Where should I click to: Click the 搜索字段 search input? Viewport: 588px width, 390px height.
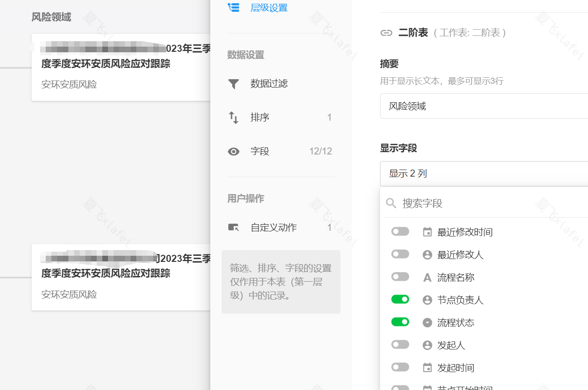(490, 203)
